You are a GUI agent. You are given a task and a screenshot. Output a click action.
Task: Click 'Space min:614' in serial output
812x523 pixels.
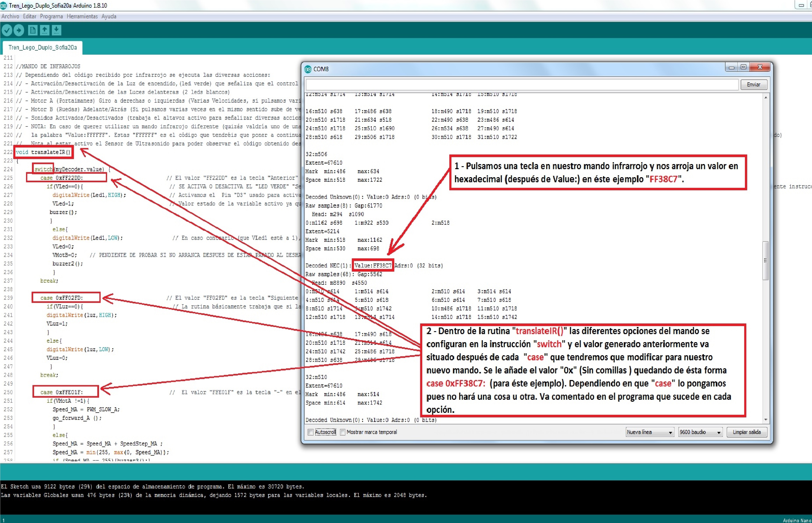325,403
